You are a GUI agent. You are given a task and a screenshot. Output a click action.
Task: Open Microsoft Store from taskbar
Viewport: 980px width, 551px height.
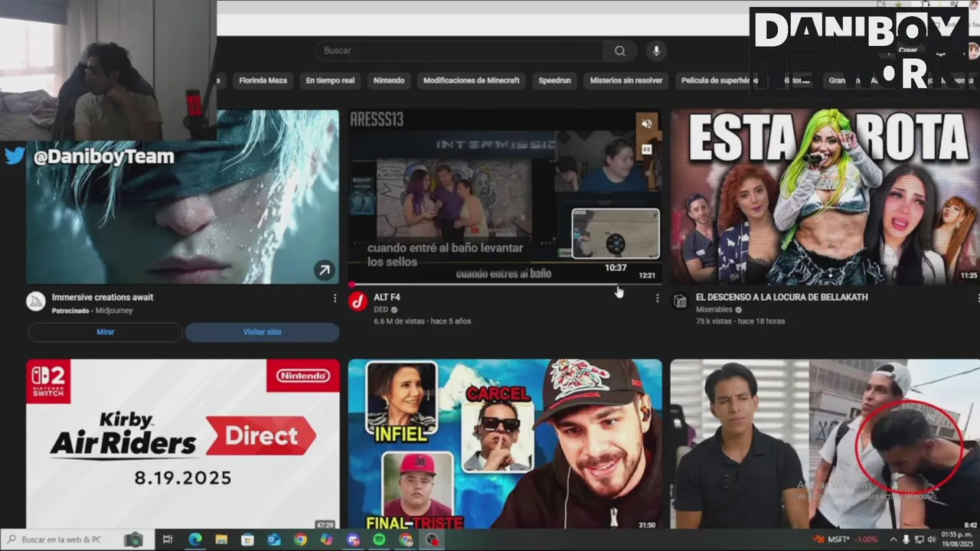[247, 540]
